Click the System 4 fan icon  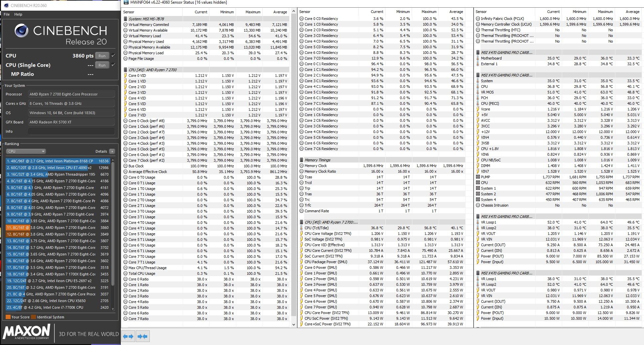coord(478,200)
